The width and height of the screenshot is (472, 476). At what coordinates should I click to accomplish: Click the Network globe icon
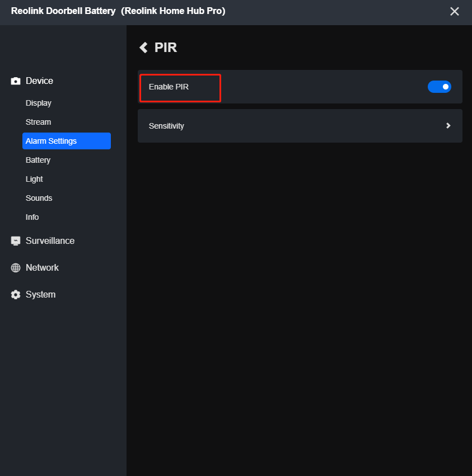click(16, 268)
